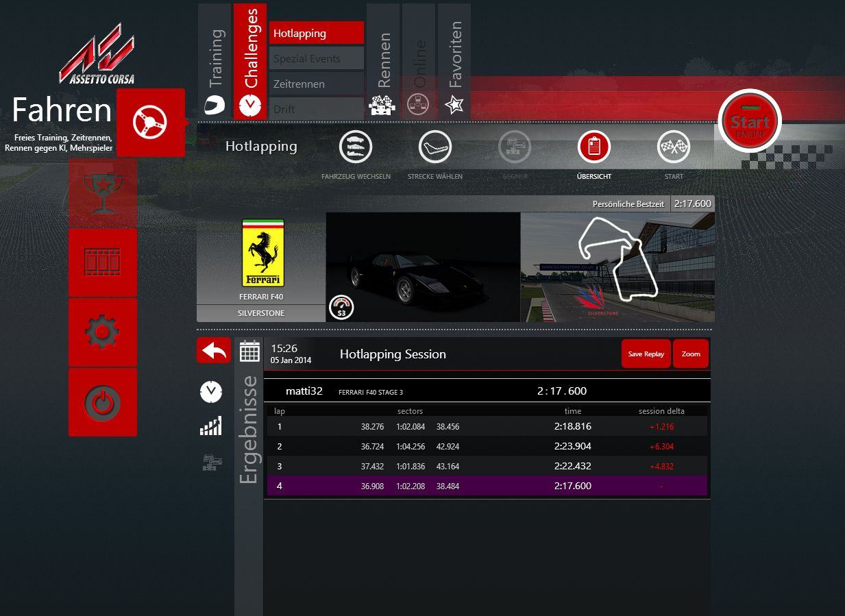
Task: Select Hotlapping menu entry
Action: pyautogui.click(x=317, y=33)
